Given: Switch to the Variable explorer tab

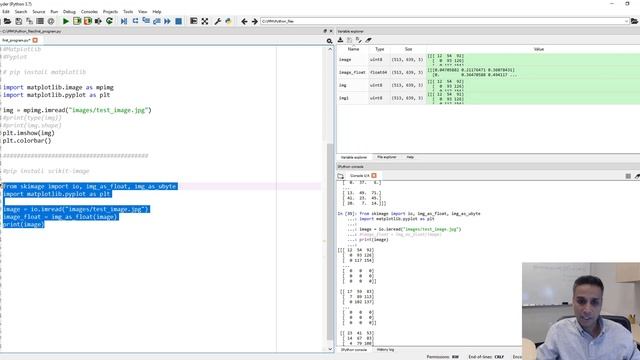Looking at the screenshot, I should (353, 157).
